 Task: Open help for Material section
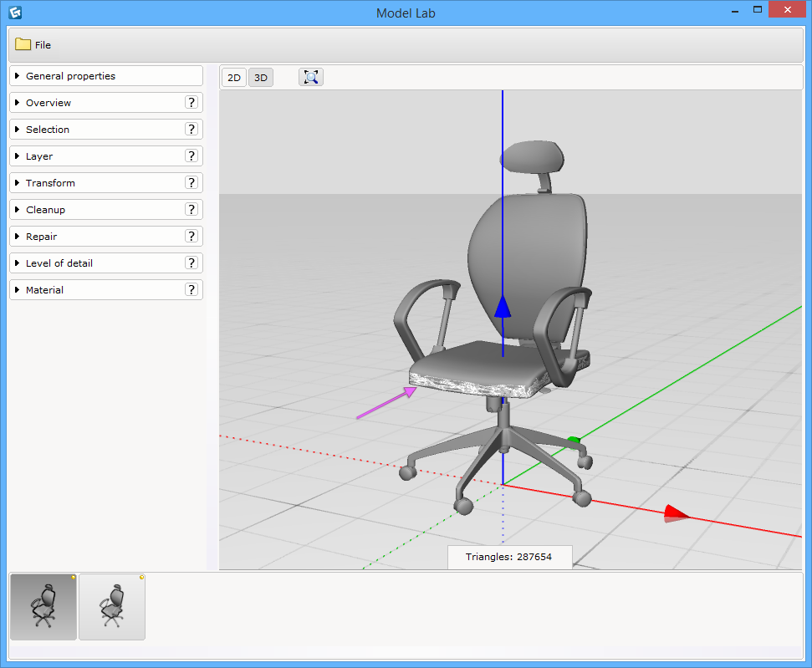point(192,289)
